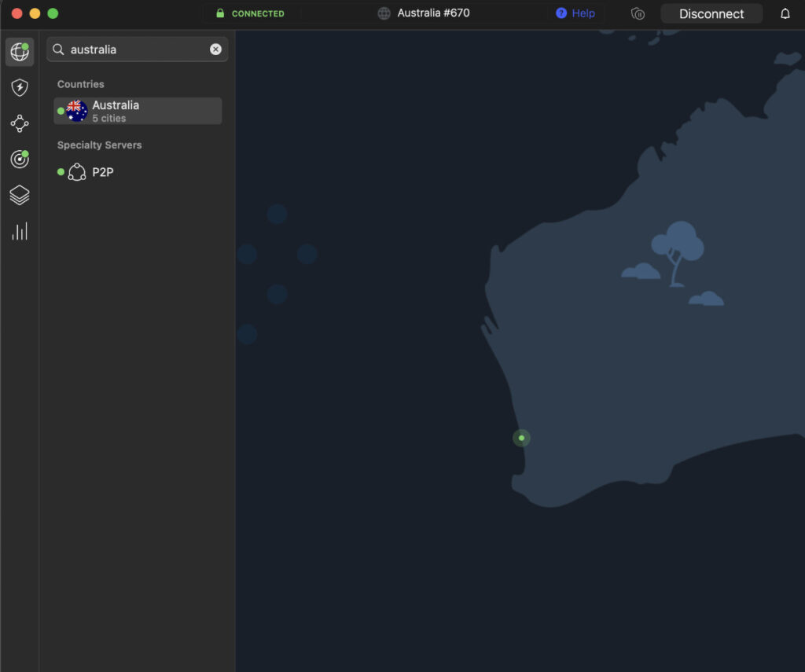Screen dimensions: 805x672
Task: Click the green dot next to P2P
Action: [61, 171]
